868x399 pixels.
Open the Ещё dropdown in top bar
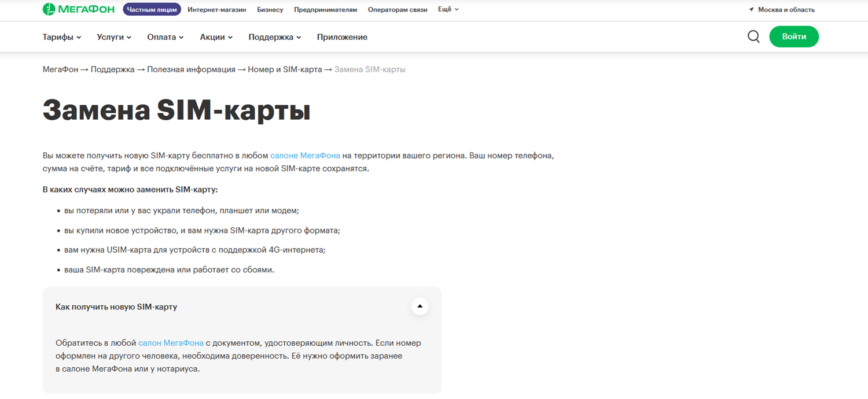(448, 9)
